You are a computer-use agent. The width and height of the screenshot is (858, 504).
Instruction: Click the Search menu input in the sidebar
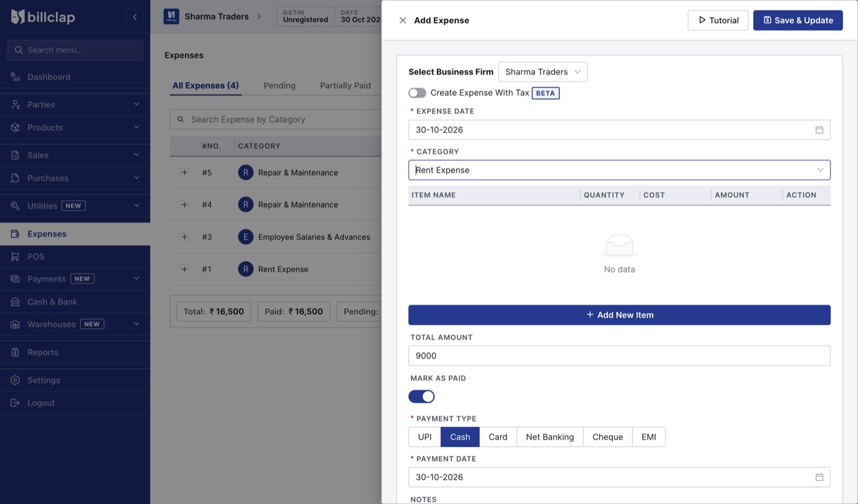click(x=75, y=50)
